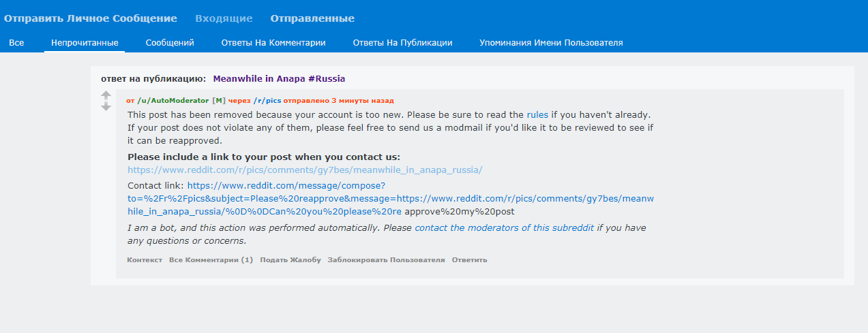The image size is (868, 333).
Task: Select the Непрочитанные tab
Action: point(85,42)
